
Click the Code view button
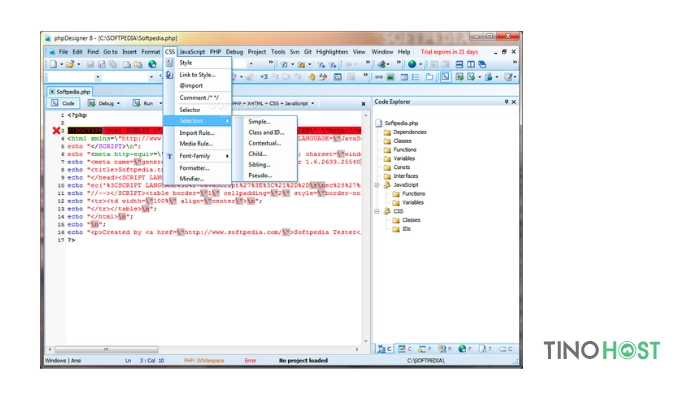63,104
